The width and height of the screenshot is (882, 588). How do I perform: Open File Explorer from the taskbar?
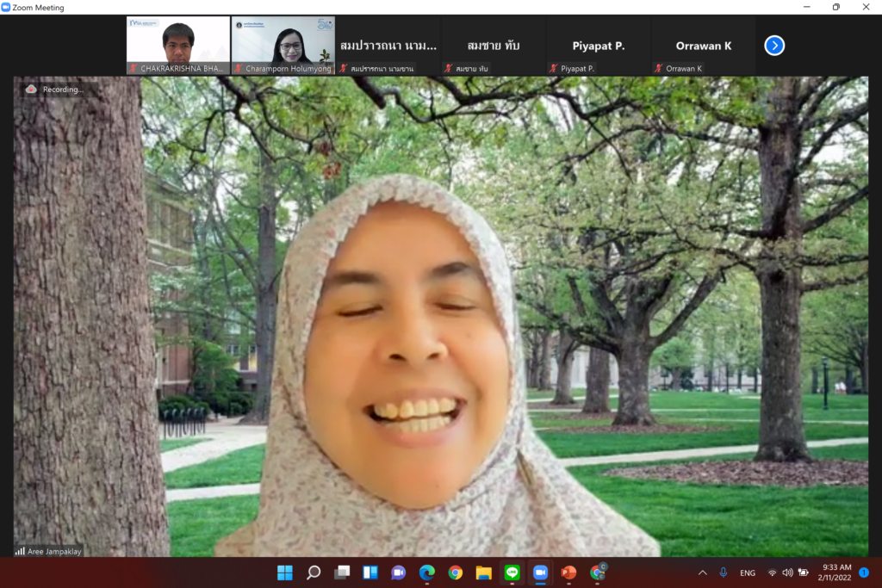tap(483, 573)
